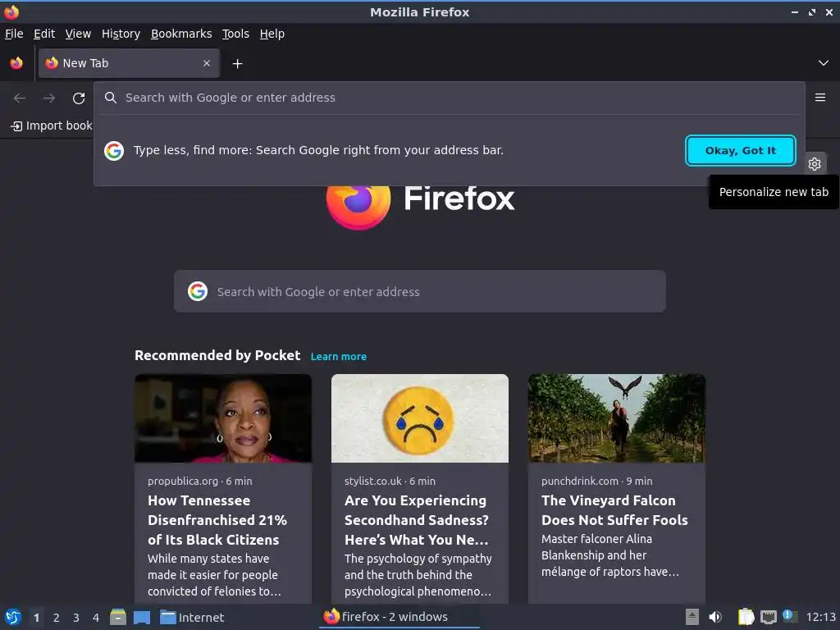Click the Personalize new tab gear icon
This screenshot has width=840, height=630.
coord(815,164)
